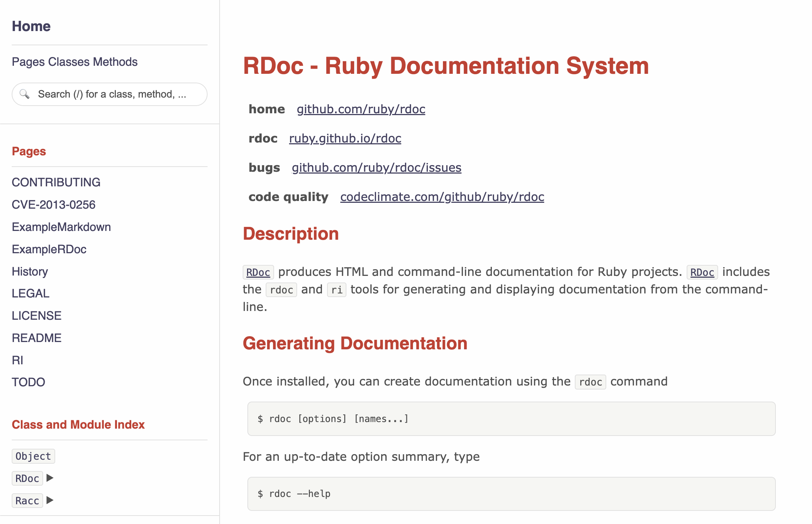Open the Racc module entry in index
The width and height of the screenshot is (812, 524).
pyautogui.click(x=27, y=501)
